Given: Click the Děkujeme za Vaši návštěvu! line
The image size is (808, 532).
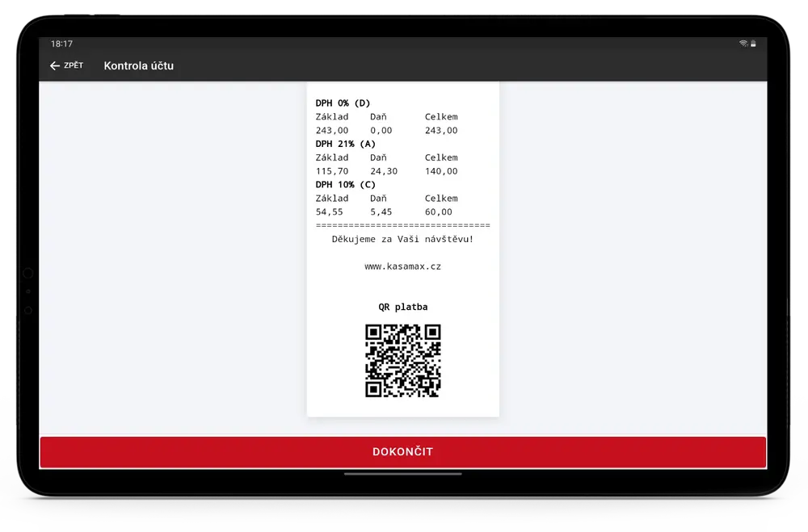Looking at the screenshot, I should point(402,239).
